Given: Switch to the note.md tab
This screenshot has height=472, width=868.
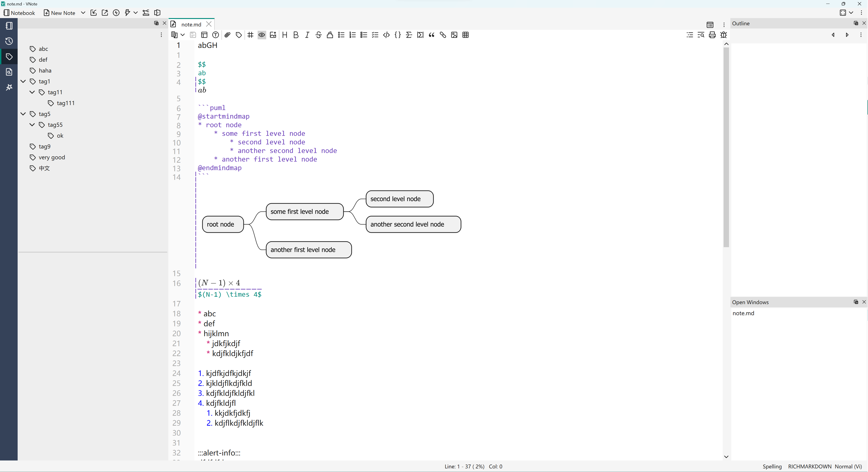Looking at the screenshot, I should click(191, 24).
